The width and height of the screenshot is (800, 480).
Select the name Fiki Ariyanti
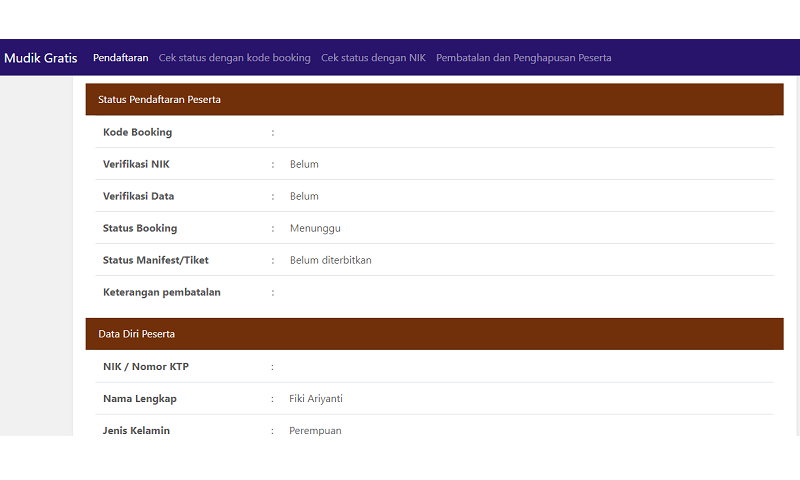tap(316, 399)
